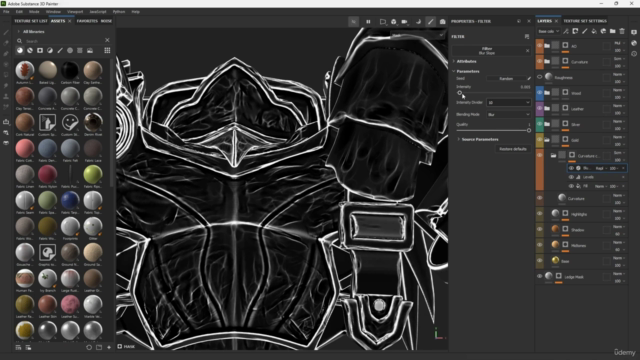Select the Carbon Fiber material thumbnail
The width and height of the screenshot is (640, 360).
(x=70, y=70)
